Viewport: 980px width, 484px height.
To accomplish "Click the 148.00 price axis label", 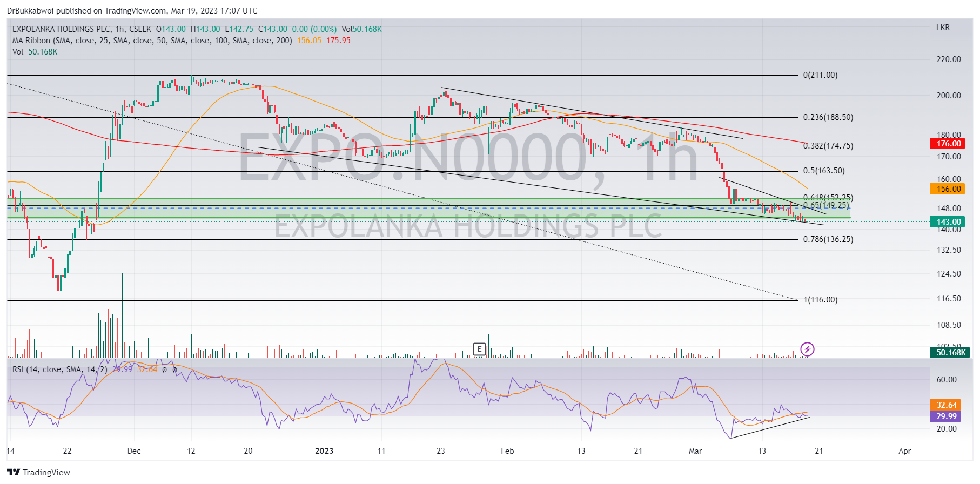I will click(x=949, y=209).
